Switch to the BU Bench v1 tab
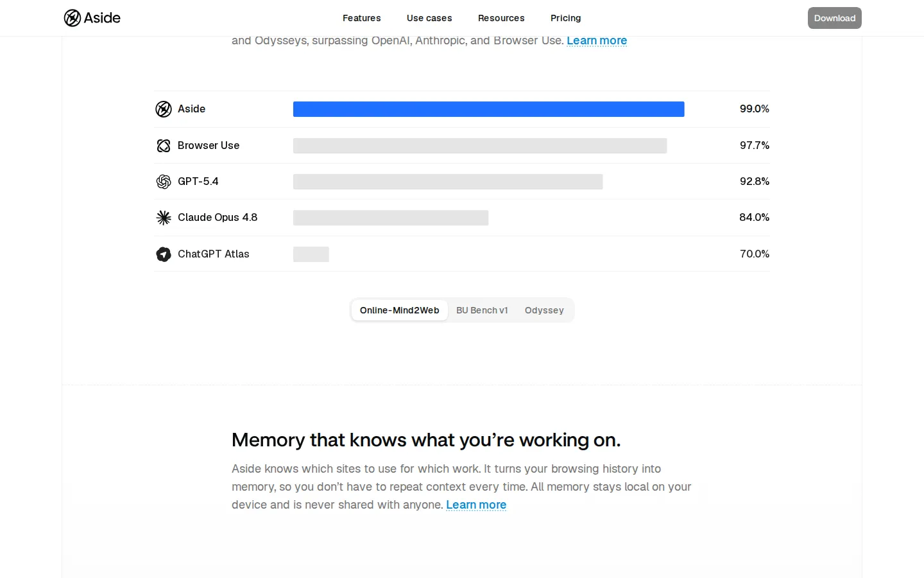 (x=482, y=310)
